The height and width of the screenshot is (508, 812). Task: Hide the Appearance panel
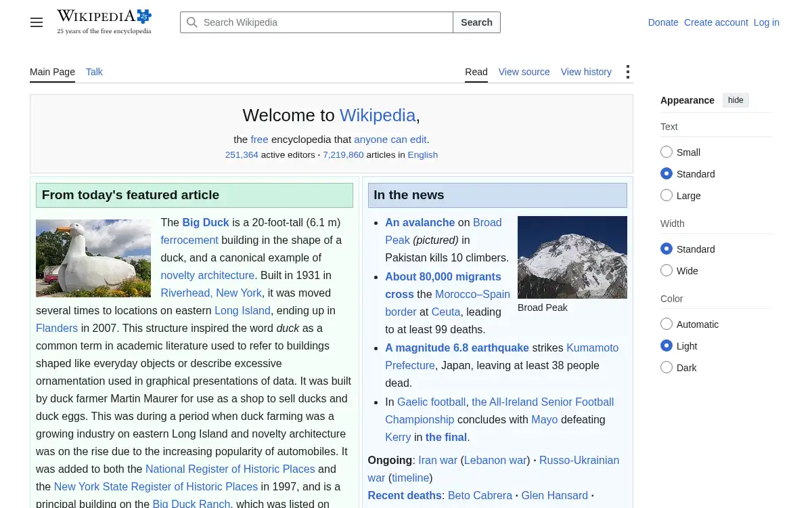(736, 100)
